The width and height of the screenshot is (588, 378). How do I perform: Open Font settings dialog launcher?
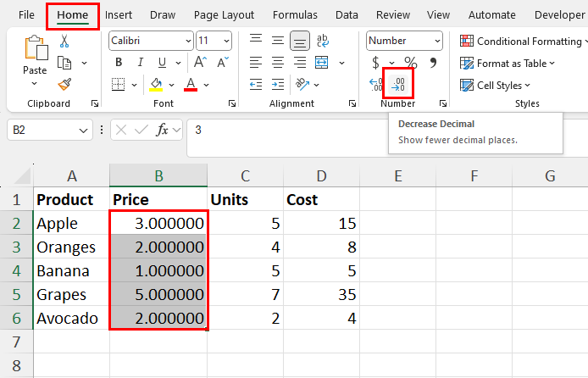232,103
